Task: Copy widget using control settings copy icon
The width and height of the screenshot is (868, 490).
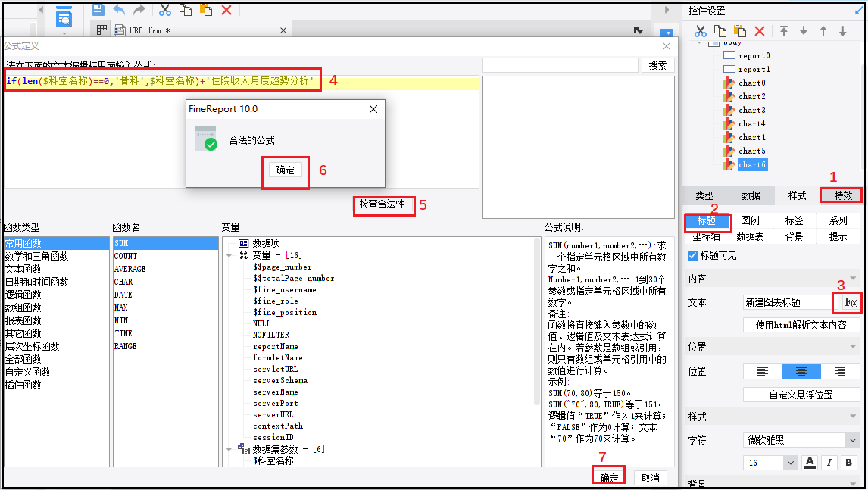Action: (720, 31)
